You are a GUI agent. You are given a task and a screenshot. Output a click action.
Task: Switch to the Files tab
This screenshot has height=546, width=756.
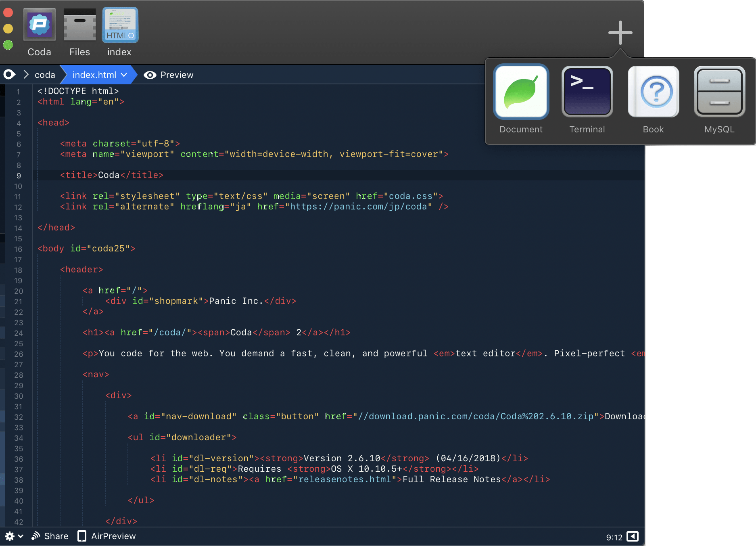click(x=79, y=33)
